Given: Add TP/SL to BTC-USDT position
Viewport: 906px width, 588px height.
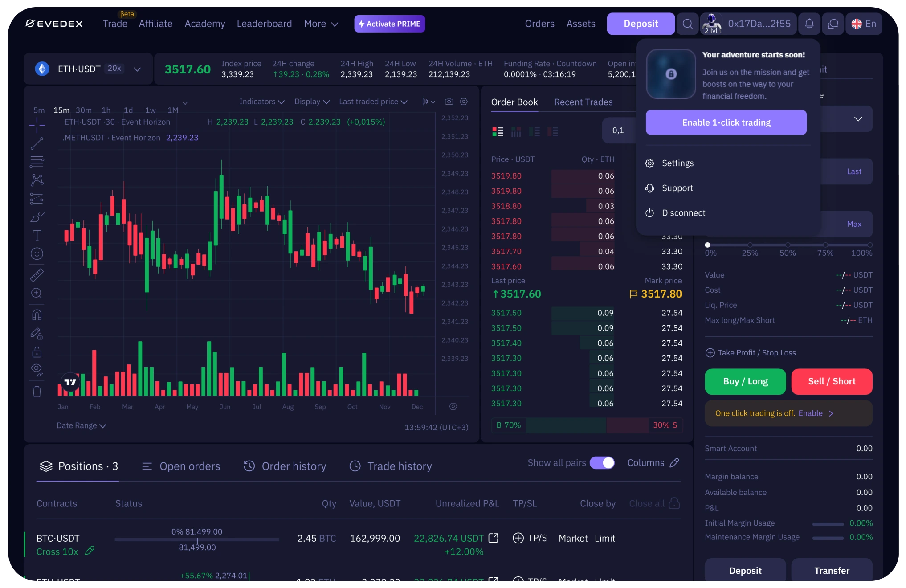Looking at the screenshot, I should pyautogui.click(x=530, y=538).
